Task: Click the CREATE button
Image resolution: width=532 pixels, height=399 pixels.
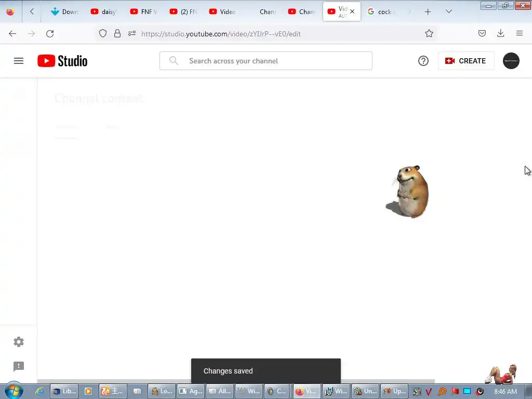Action: [466, 61]
